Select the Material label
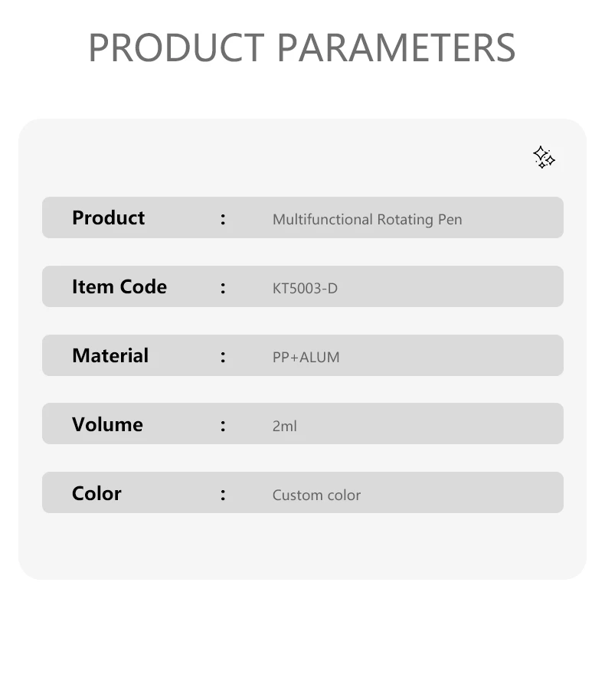Screen dimensions: 605x700 coord(110,355)
